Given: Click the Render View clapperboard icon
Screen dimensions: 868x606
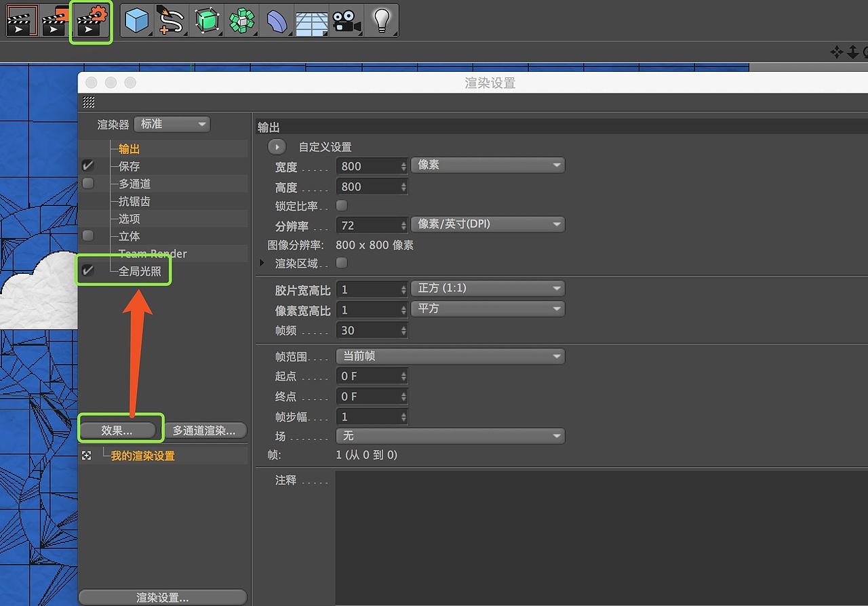Looking at the screenshot, I should point(21,21).
